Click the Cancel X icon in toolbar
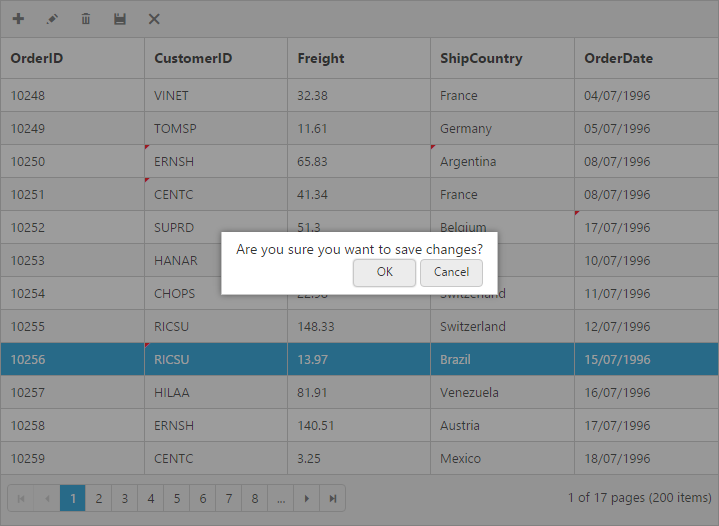The height and width of the screenshot is (526, 719). [154, 19]
